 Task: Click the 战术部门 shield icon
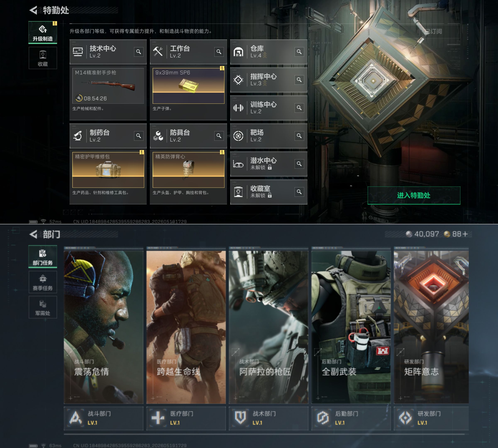(240, 418)
